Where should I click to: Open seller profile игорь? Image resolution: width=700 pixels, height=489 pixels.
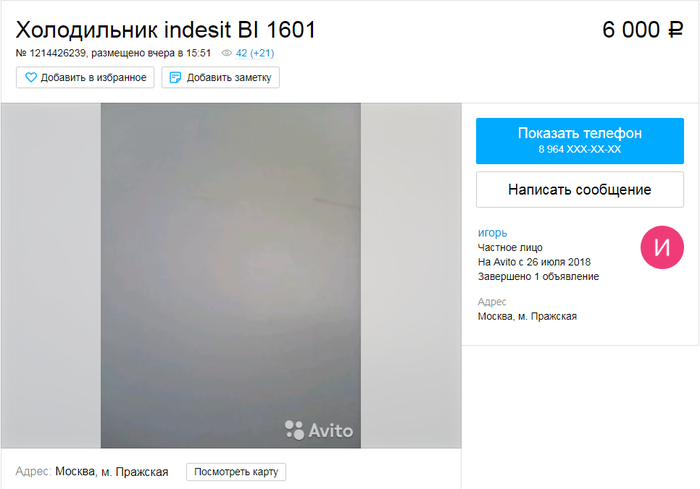coord(492,233)
